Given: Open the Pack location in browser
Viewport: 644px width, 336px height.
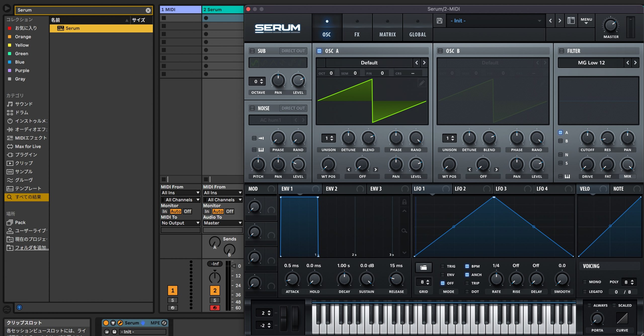Looking at the screenshot, I should (x=16, y=222).
